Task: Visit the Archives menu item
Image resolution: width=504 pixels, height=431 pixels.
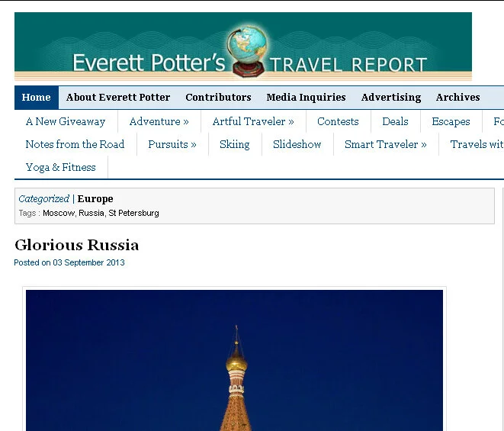Action: 457,98
